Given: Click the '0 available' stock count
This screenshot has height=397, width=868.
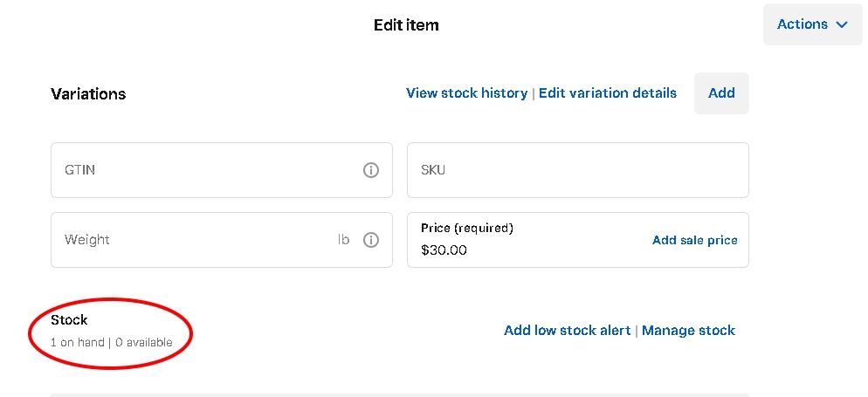Looking at the screenshot, I should [144, 343].
